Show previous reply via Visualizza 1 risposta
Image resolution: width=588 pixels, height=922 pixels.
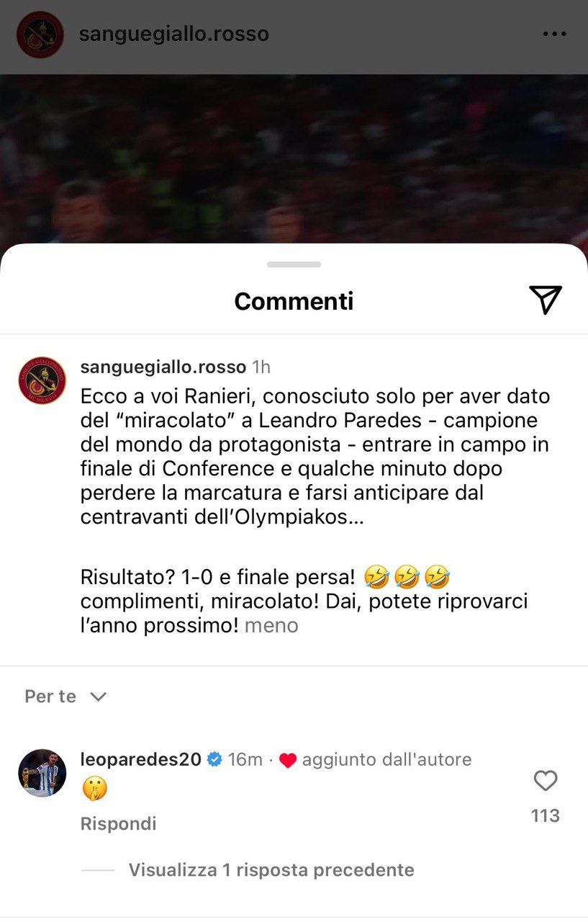[271, 870]
